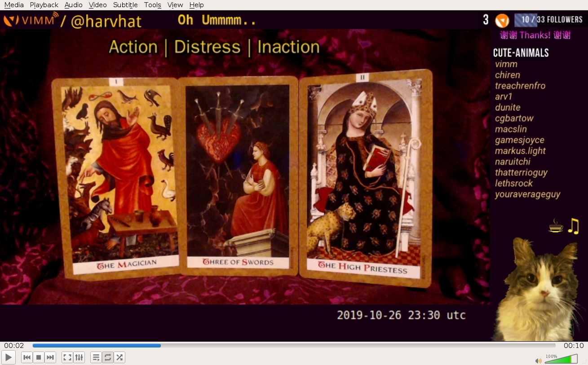Skip to next media track
Viewport: 588px width, 365px height.
(50, 357)
